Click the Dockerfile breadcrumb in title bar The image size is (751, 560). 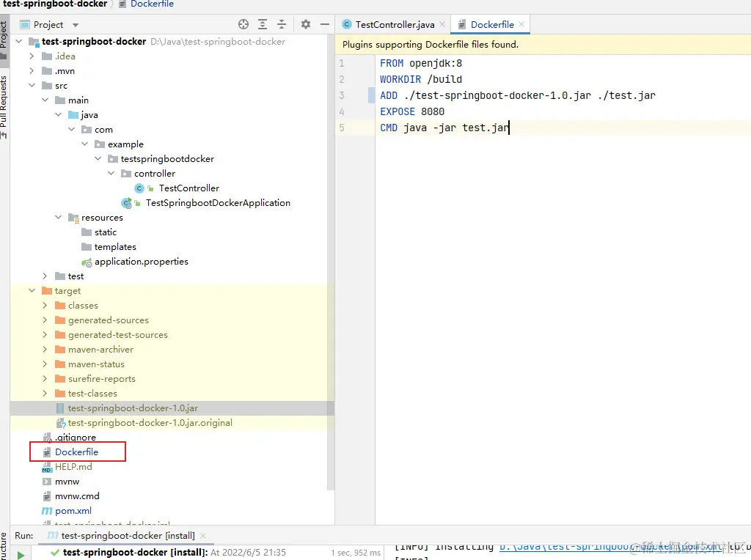point(152,4)
